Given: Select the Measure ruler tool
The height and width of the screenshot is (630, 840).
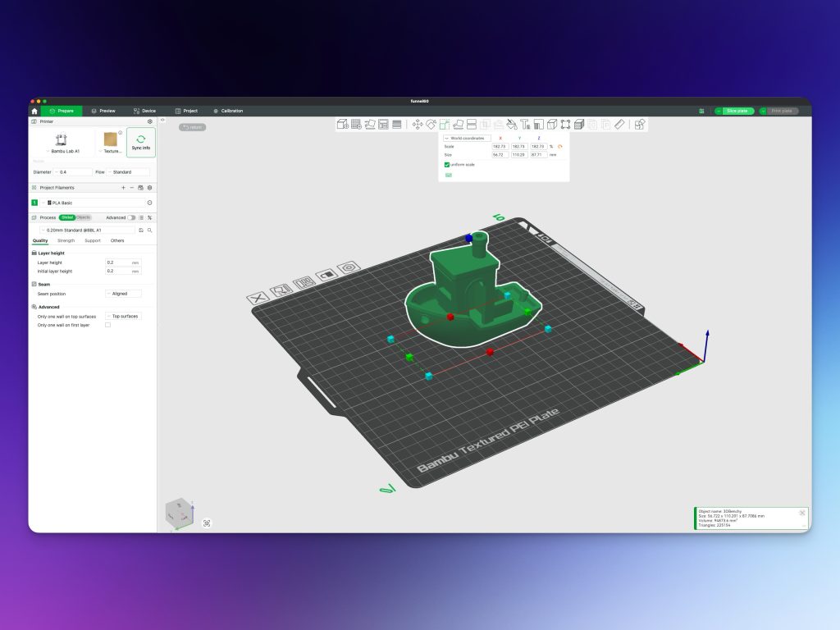Looking at the screenshot, I should click(619, 125).
